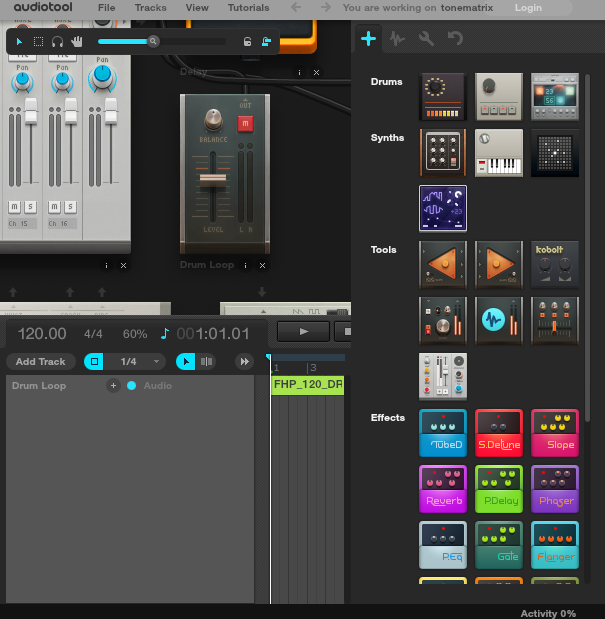Click the Add Track button

point(41,362)
